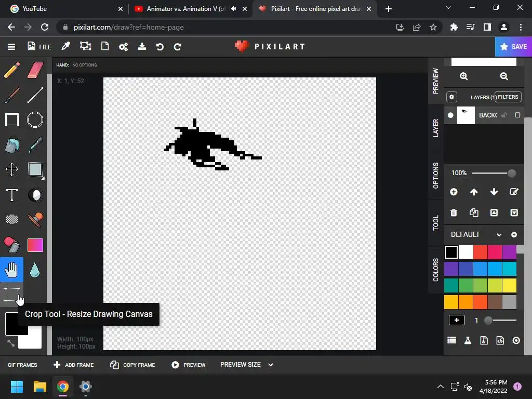Click the resize canvas icon in top toolbar
Screen dimensions: 532x399
coord(85,46)
